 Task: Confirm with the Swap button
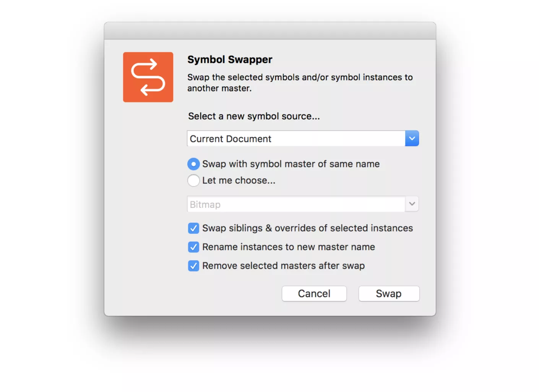(389, 294)
